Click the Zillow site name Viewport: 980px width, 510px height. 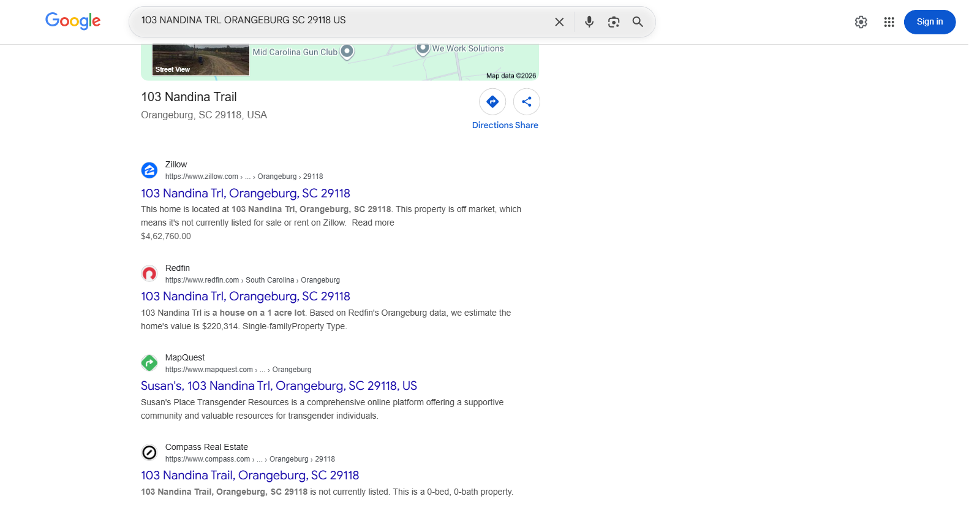pyautogui.click(x=176, y=164)
